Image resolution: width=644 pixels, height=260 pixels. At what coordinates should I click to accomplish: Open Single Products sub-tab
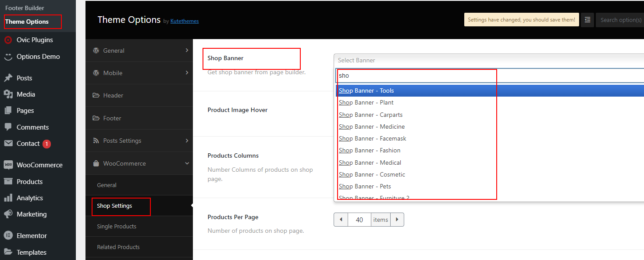pyautogui.click(x=139, y=226)
